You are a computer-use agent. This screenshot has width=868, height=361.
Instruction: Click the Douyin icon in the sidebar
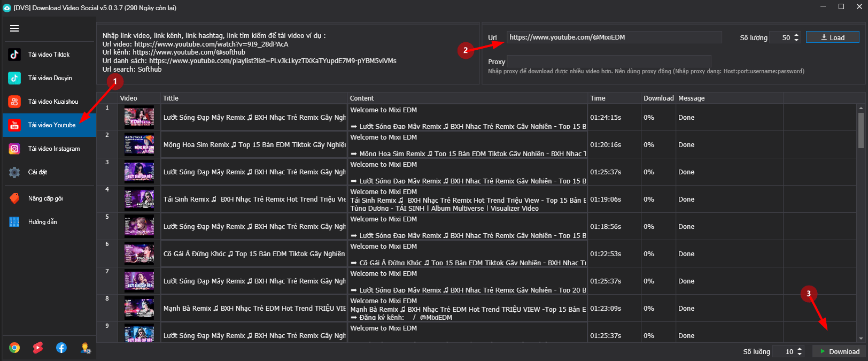[x=14, y=78]
